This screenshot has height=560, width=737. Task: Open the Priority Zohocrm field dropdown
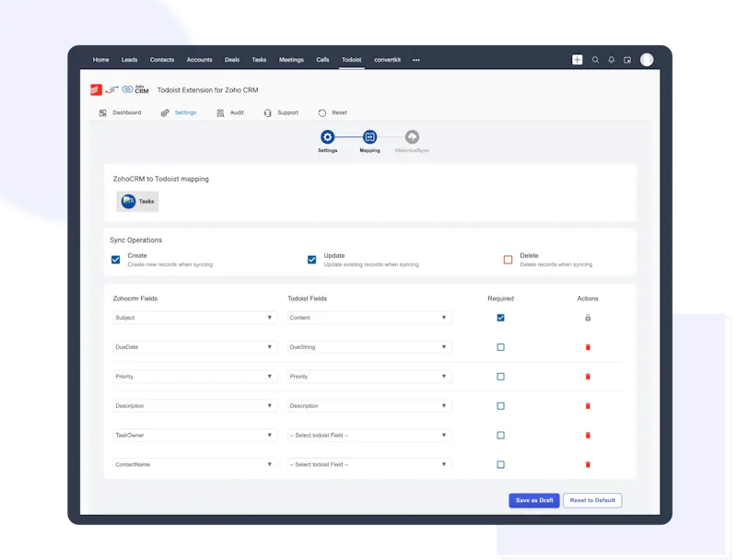click(x=195, y=377)
